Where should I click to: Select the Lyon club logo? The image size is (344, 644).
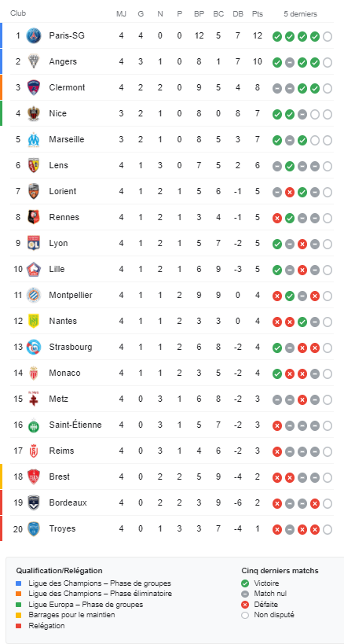pyautogui.click(x=34, y=243)
